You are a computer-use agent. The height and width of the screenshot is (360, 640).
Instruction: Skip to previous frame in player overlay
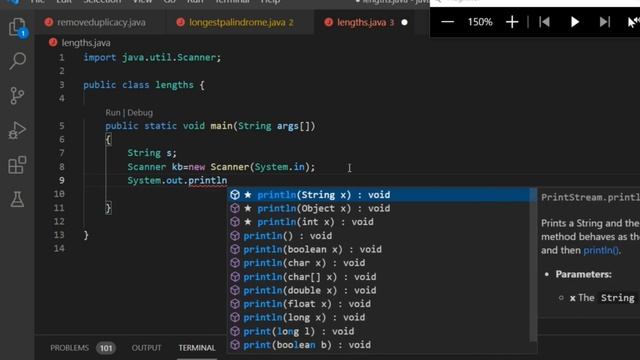(x=544, y=22)
